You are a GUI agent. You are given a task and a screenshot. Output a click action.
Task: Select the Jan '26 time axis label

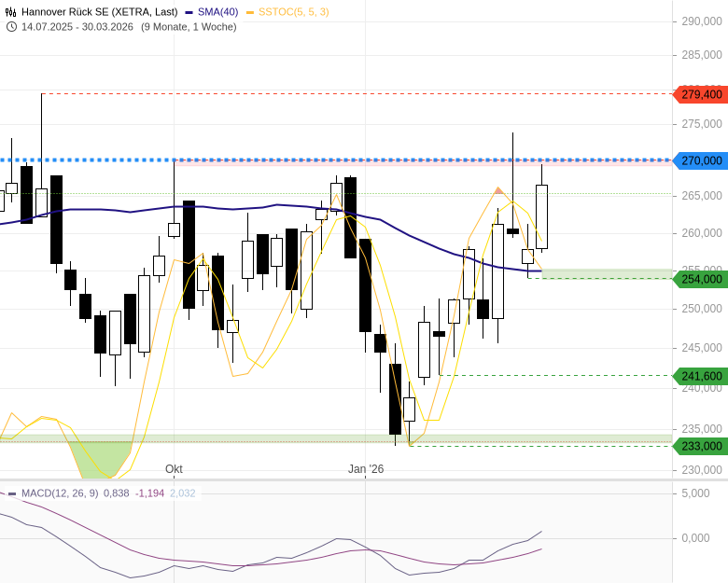click(366, 468)
